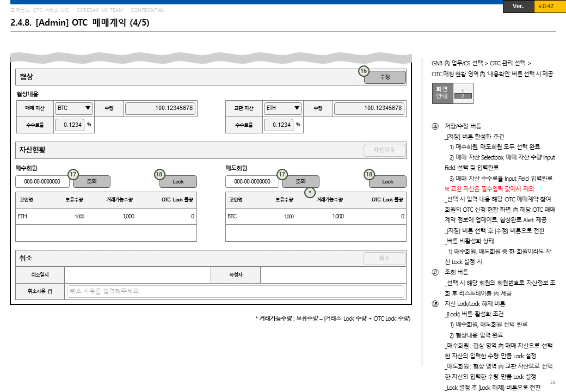The width and height of the screenshot is (566, 392).
Task: Select page 1 in 화면 안내 navigator
Action: coord(463,91)
